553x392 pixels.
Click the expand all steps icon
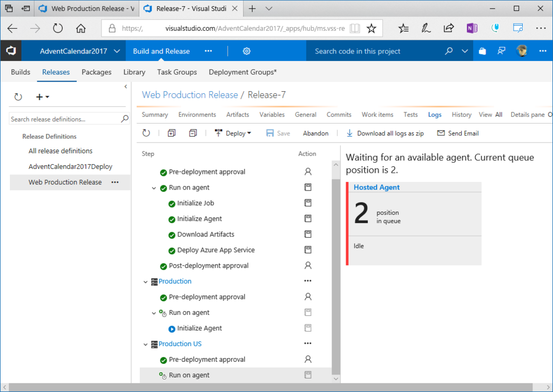click(171, 133)
